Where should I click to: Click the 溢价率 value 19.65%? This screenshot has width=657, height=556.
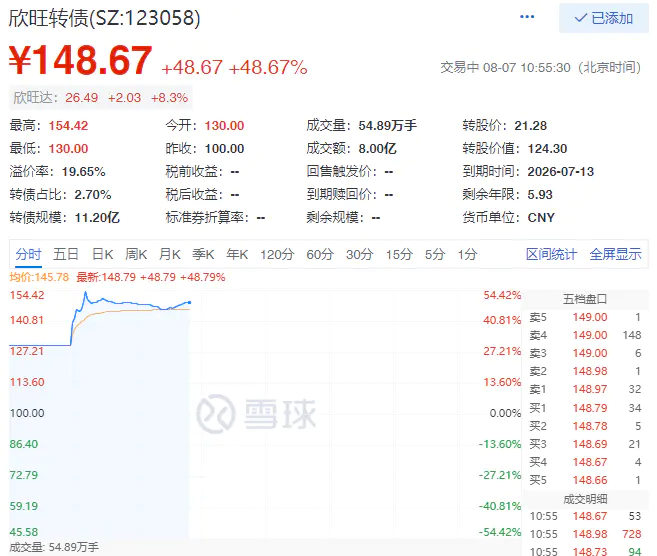pyautogui.click(x=83, y=172)
